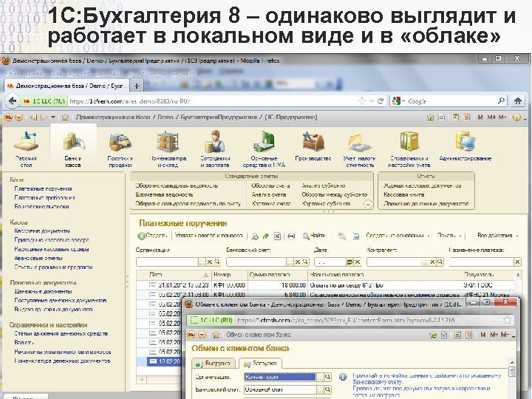Open a new Firefox tab with plus button
532x399 pixels.
click(137, 86)
